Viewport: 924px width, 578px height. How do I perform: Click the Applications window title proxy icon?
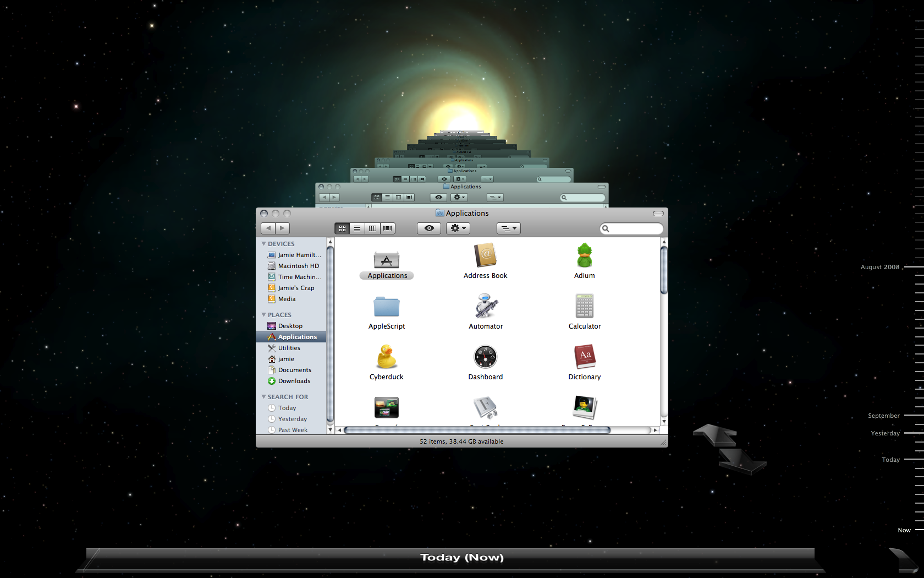point(440,213)
